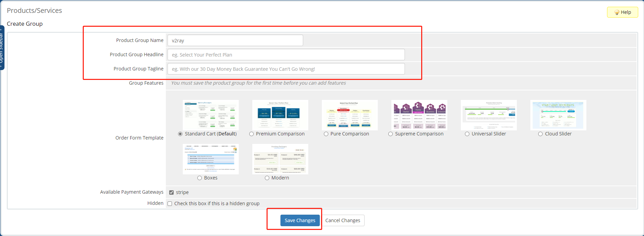Click the Standard Cart template thumbnail
This screenshot has height=236, width=644.
tap(211, 115)
